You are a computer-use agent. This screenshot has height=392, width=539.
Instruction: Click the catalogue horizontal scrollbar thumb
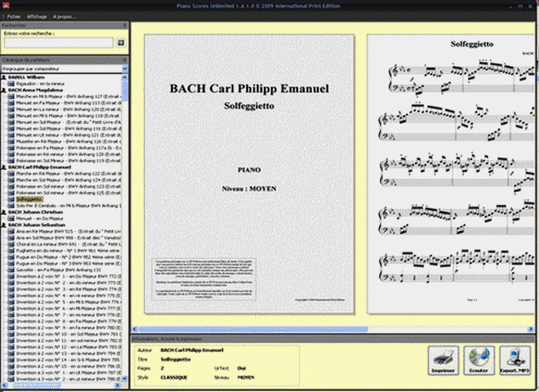coord(36,385)
